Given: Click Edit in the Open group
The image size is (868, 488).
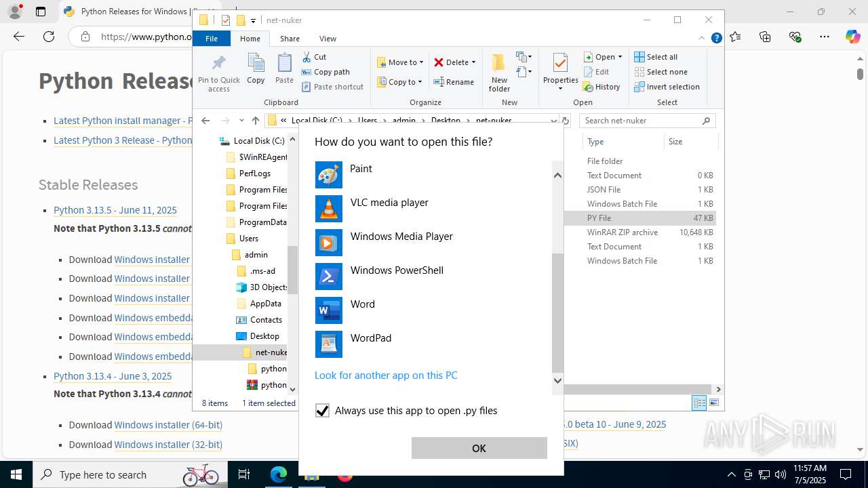Looking at the screenshot, I should click(x=596, y=72).
